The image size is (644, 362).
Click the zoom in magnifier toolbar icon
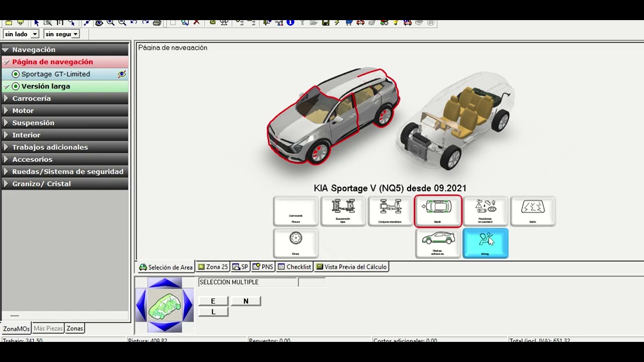coord(111,23)
